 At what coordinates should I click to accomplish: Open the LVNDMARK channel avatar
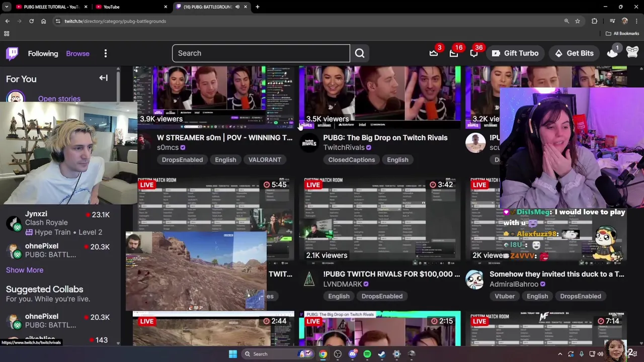pos(309,279)
